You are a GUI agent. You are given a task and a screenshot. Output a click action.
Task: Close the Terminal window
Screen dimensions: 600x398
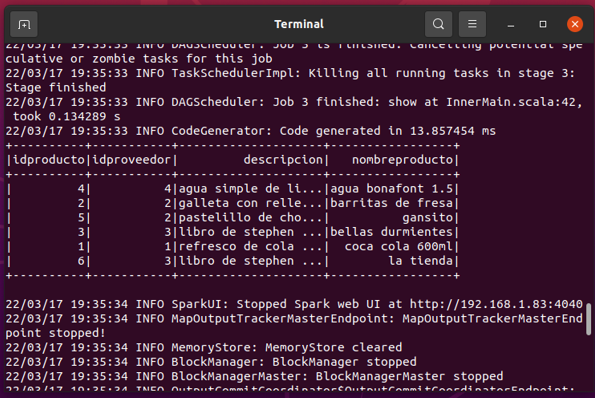(x=575, y=24)
